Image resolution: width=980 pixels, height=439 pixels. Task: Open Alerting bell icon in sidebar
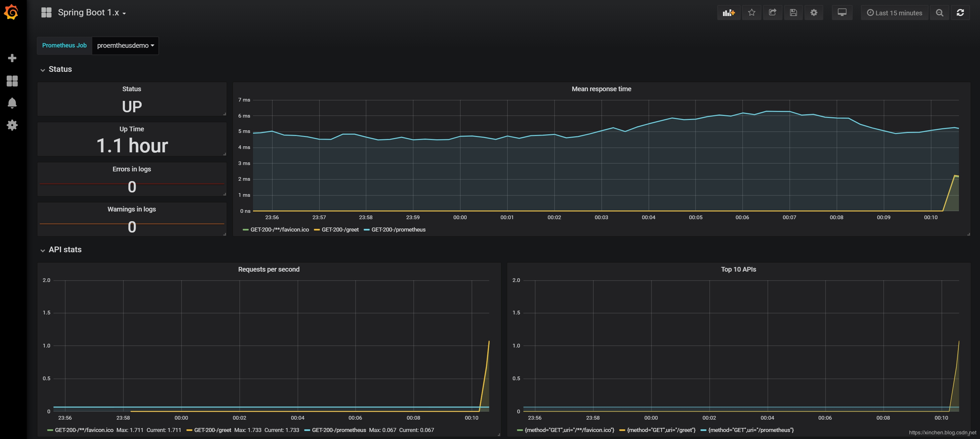click(x=12, y=103)
